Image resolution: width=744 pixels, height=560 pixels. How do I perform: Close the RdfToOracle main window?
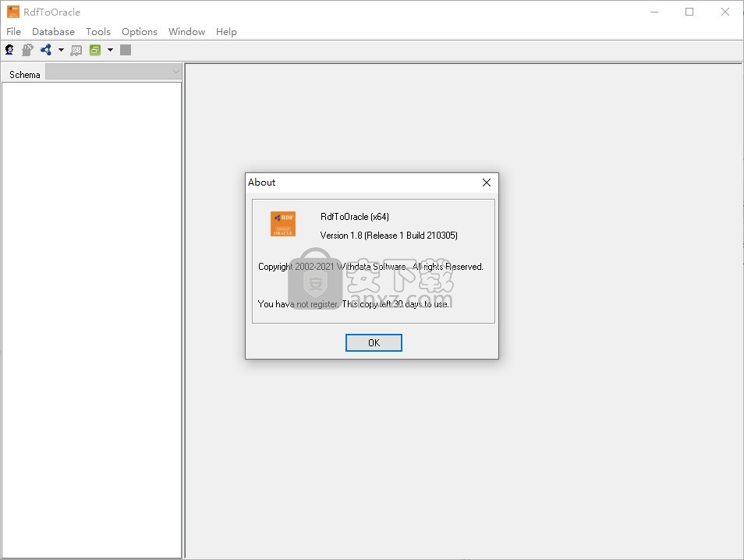click(x=725, y=12)
